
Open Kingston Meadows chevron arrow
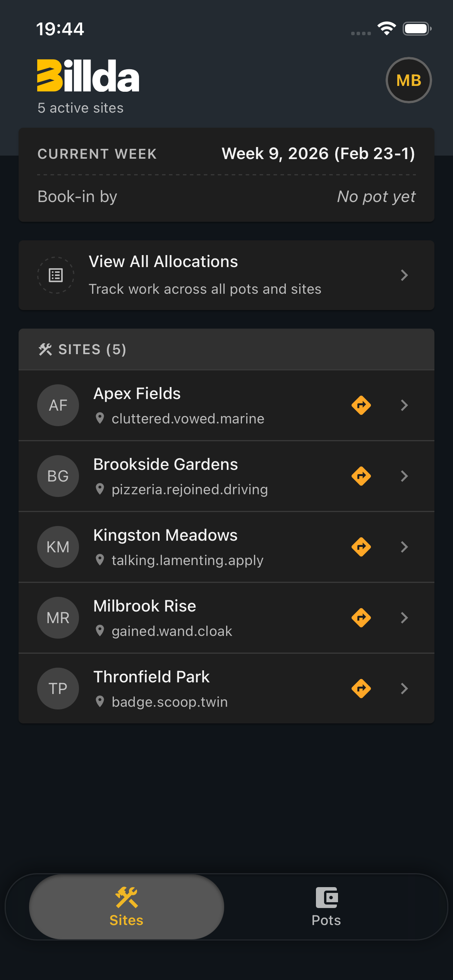(x=404, y=547)
